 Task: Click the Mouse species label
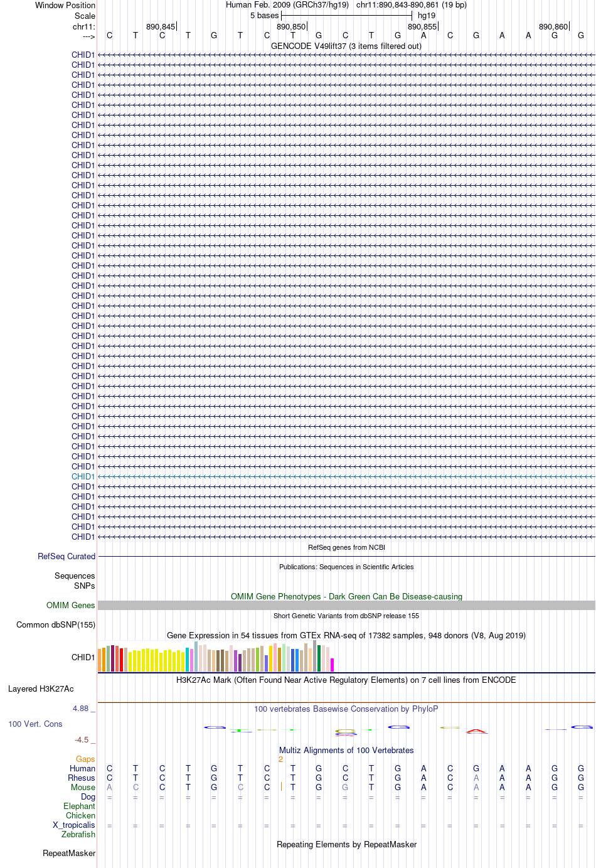pyautogui.click(x=83, y=787)
